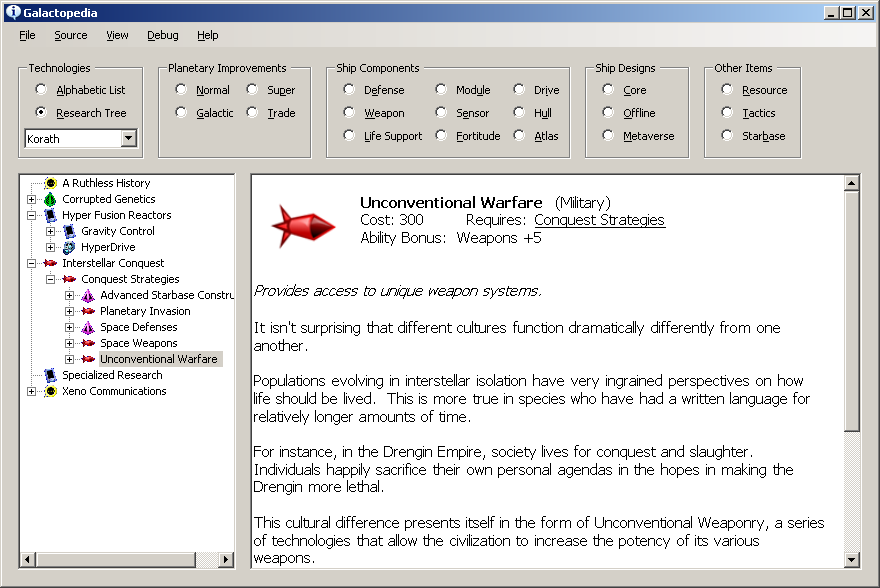This screenshot has width=880, height=588.
Task: Pick the Core ship designs option
Action: click(608, 89)
